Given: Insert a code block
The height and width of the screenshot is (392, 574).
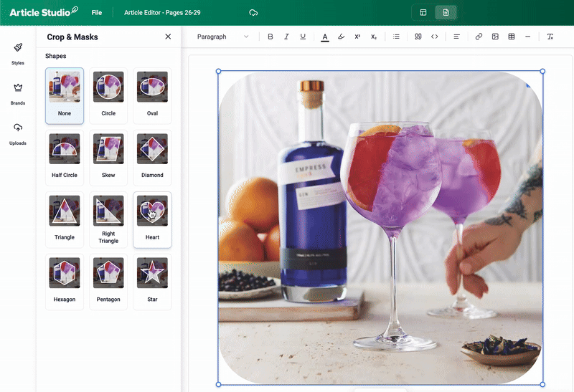Looking at the screenshot, I should tap(434, 37).
